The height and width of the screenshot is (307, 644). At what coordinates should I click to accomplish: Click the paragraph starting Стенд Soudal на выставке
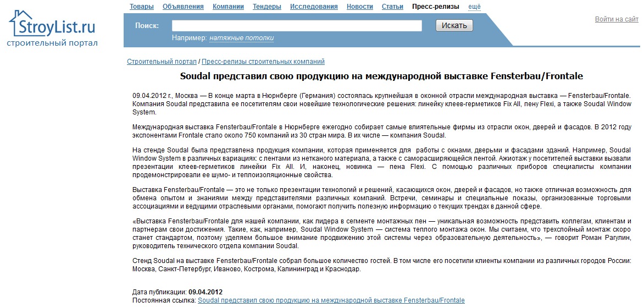381,265
